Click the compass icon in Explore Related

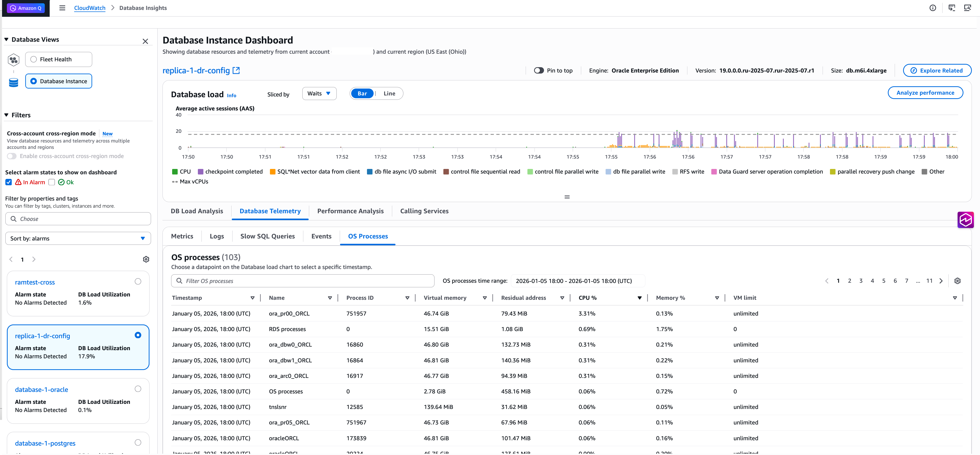click(x=914, y=71)
